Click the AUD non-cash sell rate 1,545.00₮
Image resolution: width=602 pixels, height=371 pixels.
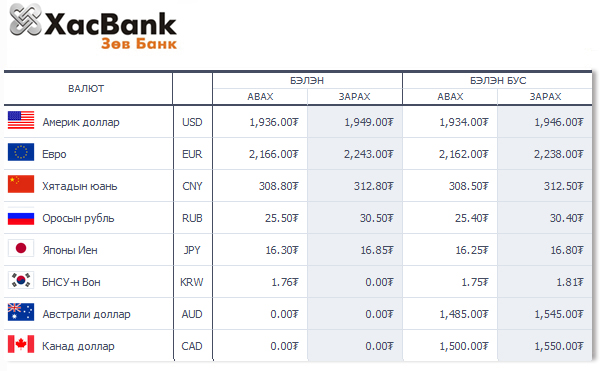tap(559, 315)
